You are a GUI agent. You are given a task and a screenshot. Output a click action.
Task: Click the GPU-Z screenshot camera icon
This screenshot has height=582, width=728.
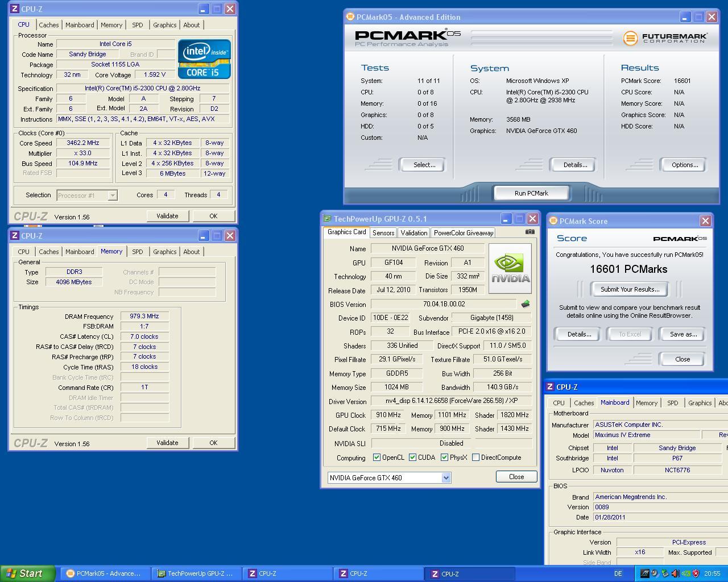click(530, 232)
